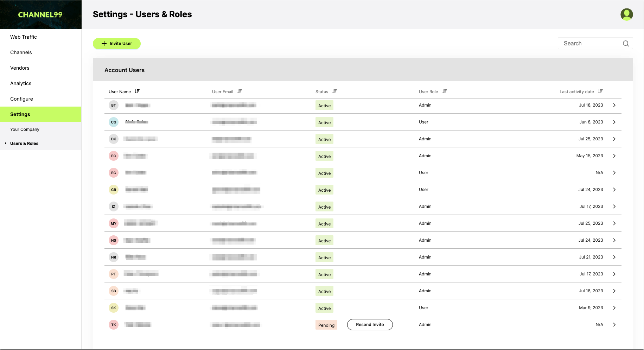Click Admin role in PT row
The height and width of the screenshot is (350, 644).
(x=425, y=274)
